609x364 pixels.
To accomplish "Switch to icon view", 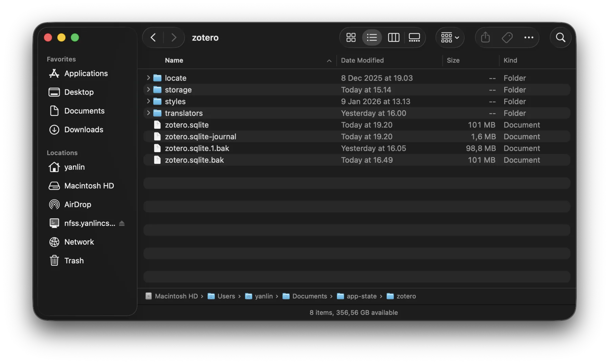I will tap(351, 38).
